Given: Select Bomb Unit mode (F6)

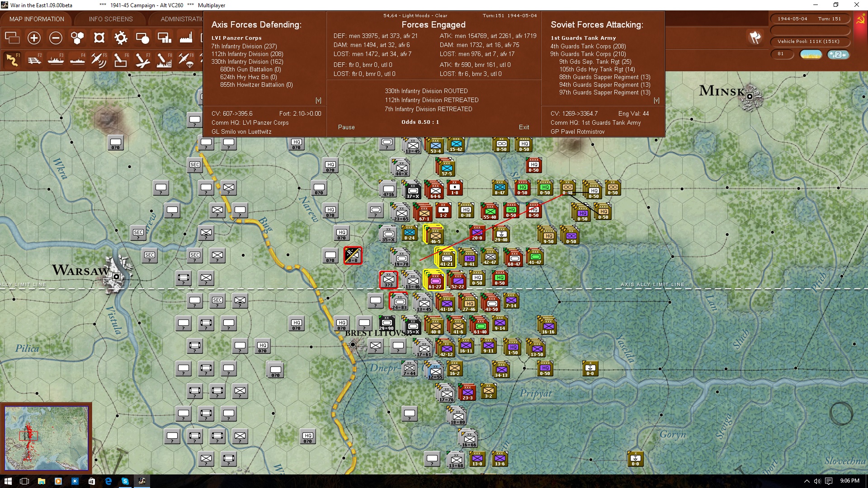Looking at the screenshot, I should pyautogui.click(x=121, y=60).
